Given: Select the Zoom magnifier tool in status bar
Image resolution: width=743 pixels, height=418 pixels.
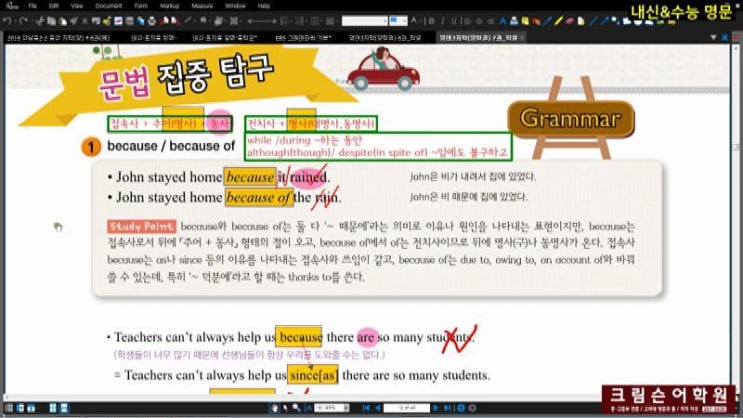Looking at the screenshot, I should coord(296,408).
